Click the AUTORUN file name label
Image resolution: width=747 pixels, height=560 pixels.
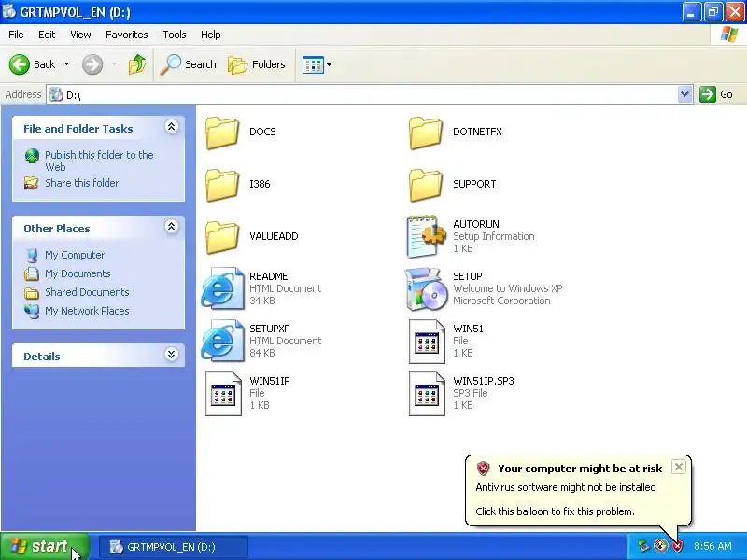point(476,224)
